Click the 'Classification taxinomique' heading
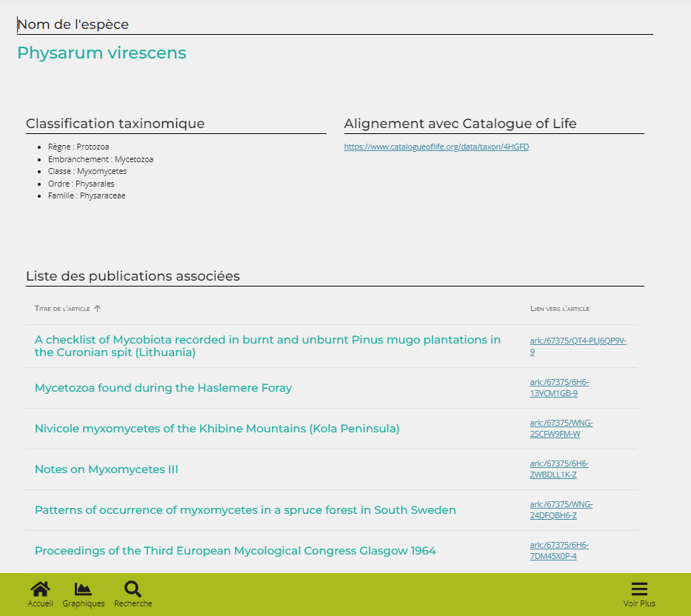Screen dimensions: 691x616 [115, 124]
